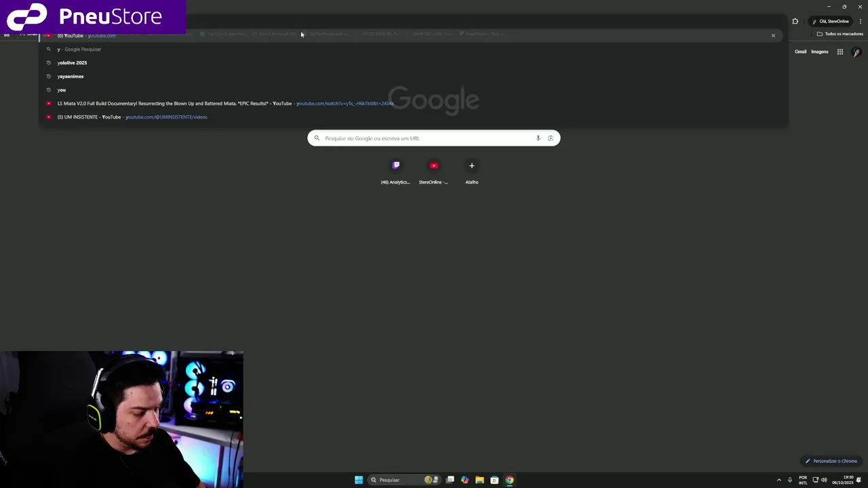Show hidden system tray icons
The width and height of the screenshot is (868, 488).
point(778,480)
